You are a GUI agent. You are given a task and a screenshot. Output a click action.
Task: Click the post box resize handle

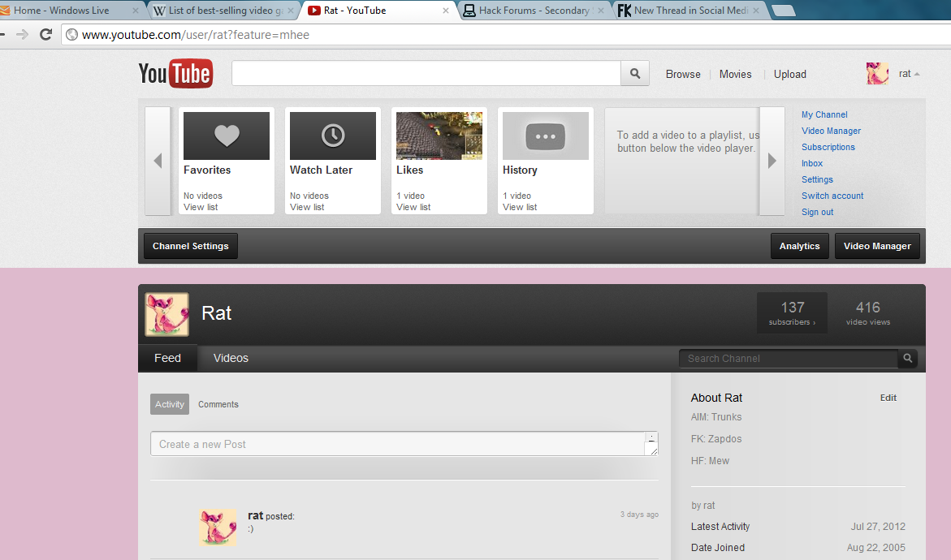[653, 450]
